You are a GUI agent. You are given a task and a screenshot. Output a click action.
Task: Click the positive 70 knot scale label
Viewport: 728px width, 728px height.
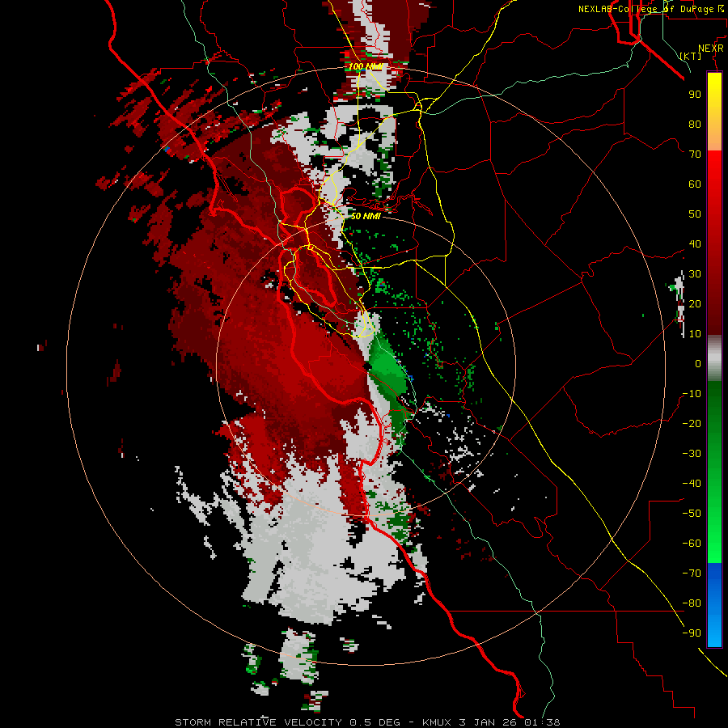pos(695,154)
